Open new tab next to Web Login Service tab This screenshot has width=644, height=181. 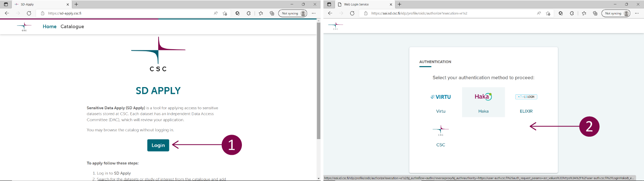tap(400, 4)
